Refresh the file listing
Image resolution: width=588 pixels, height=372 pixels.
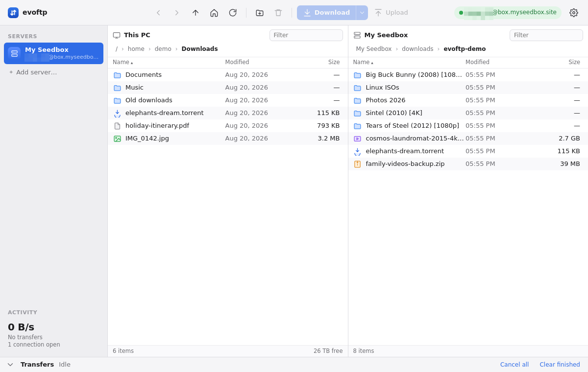[x=233, y=13]
